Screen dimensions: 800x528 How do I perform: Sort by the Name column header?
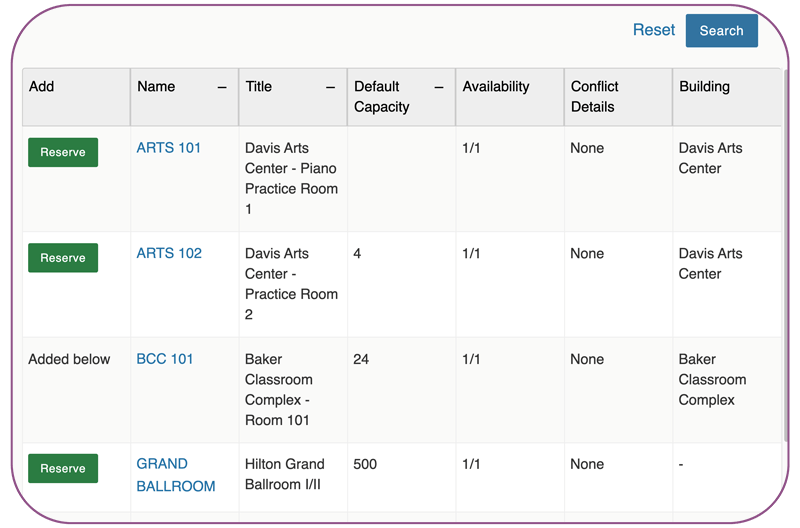(157, 87)
